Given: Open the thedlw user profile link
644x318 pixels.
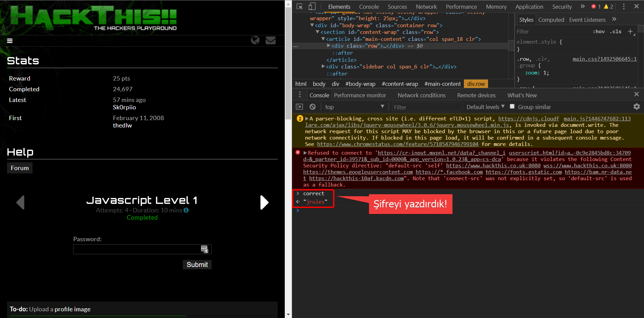Looking at the screenshot, I should (122, 125).
